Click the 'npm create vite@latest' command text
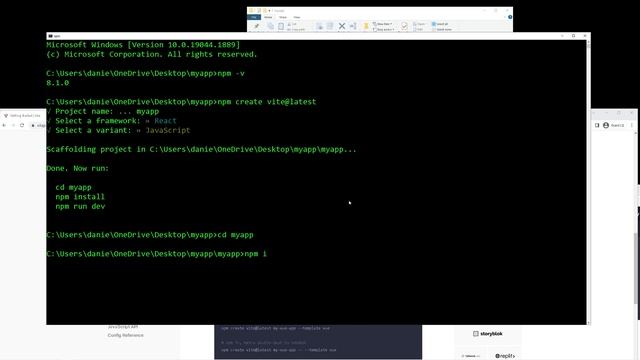The image size is (640, 360). pos(267,102)
